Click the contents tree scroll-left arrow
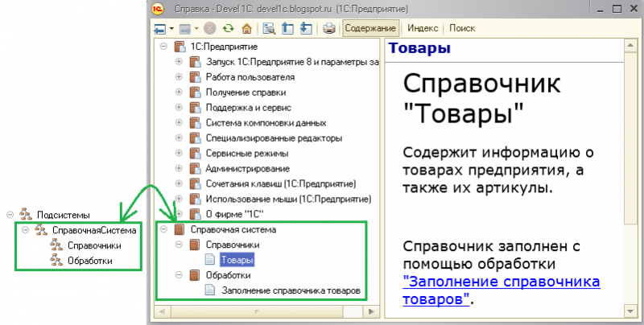Viewport: 644px width, 325px height. 162,311
